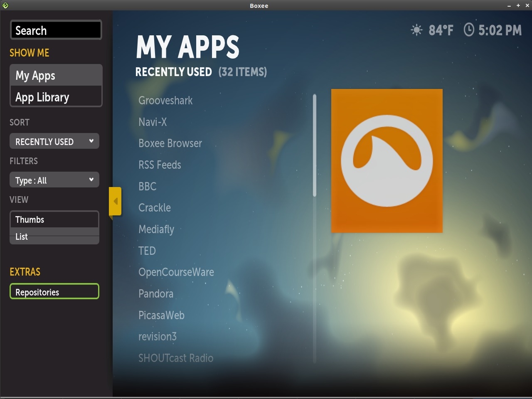Click the Sort dropdown arrow chevron
The height and width of the screenshot is (399, 532).
point(91,141)
